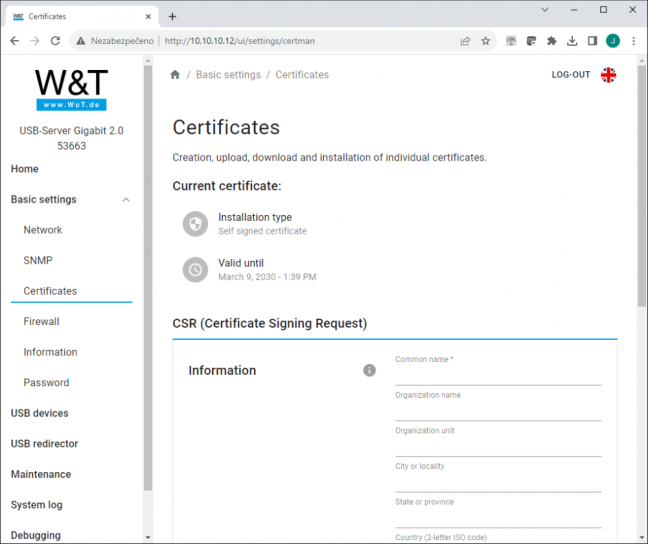This screenshot has height=544, width=648.
Task: Click the main page scroll-up arrow
Action: 641,61
